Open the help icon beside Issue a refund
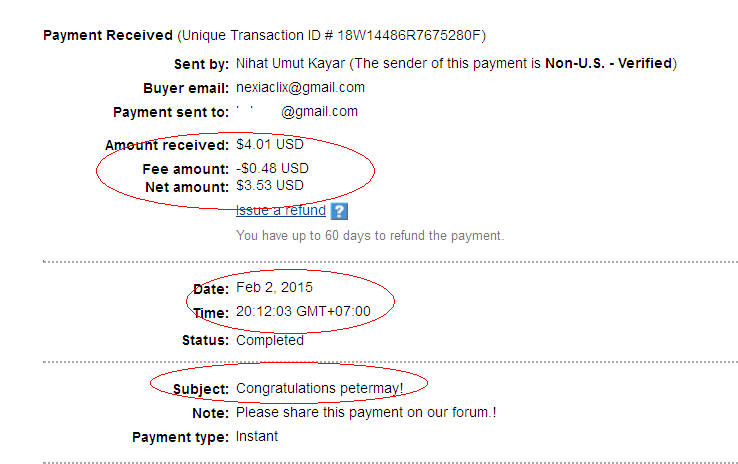The height and width of the screenshot is (464, 738). [x=339, y=211]
